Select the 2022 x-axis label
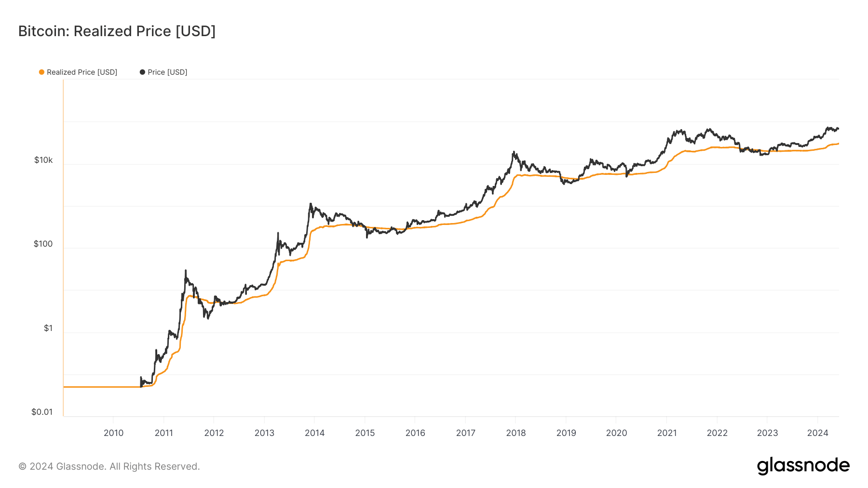 (717, 433)
